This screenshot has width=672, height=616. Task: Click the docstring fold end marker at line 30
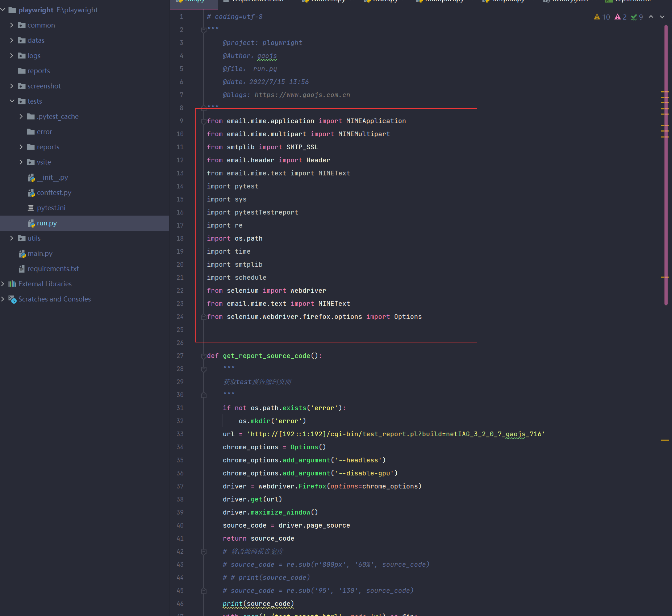[204, 395]
